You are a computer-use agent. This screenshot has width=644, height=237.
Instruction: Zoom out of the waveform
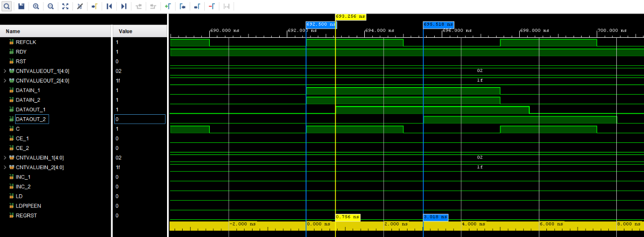51,7
